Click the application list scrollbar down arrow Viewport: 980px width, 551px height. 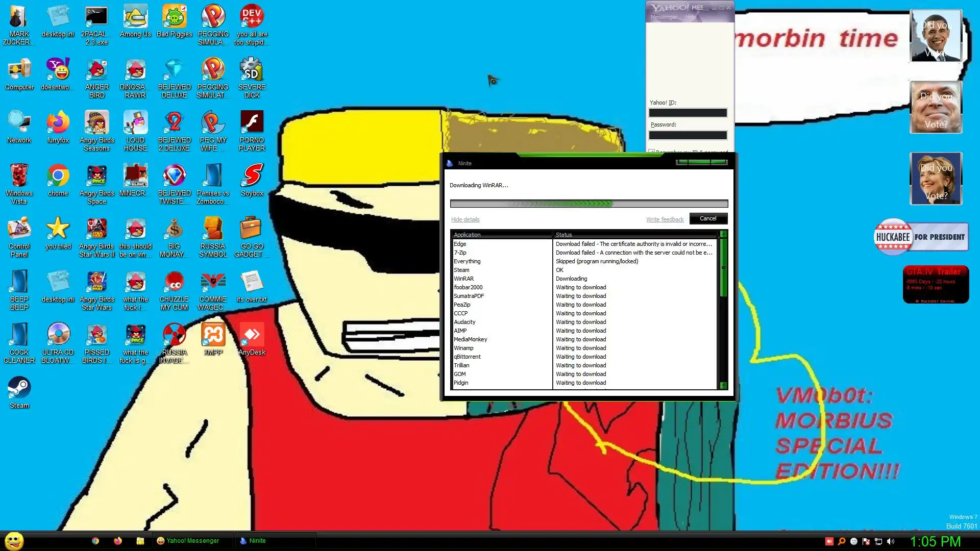[723, 386]
